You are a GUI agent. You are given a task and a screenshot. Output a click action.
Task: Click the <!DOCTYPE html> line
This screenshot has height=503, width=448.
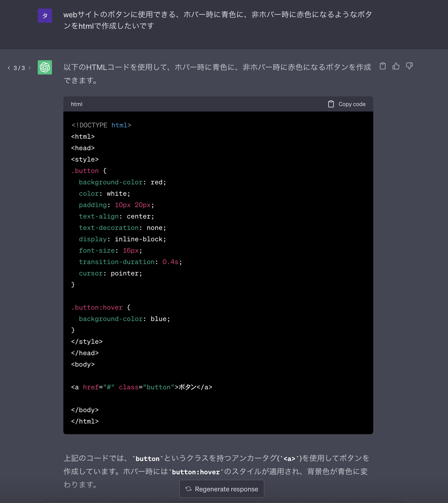[101, 125]
